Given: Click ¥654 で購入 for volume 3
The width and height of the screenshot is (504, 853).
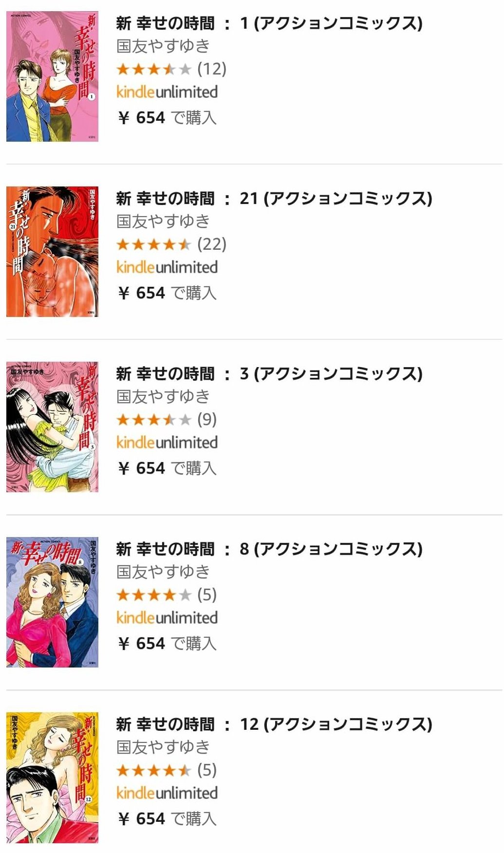Looking at the screenshot, I should 167,468.
